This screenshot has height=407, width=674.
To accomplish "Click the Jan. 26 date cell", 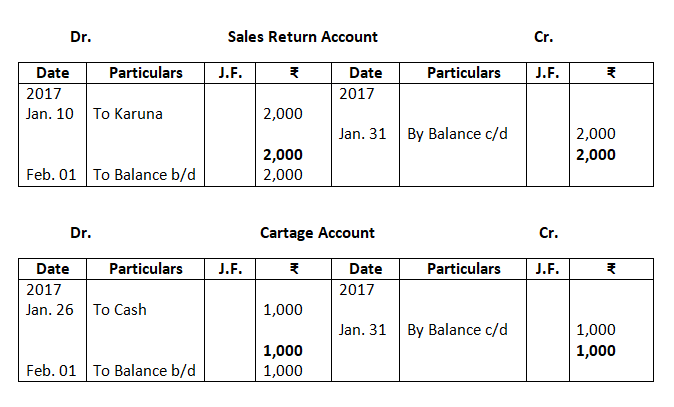I will coord(50,309).
